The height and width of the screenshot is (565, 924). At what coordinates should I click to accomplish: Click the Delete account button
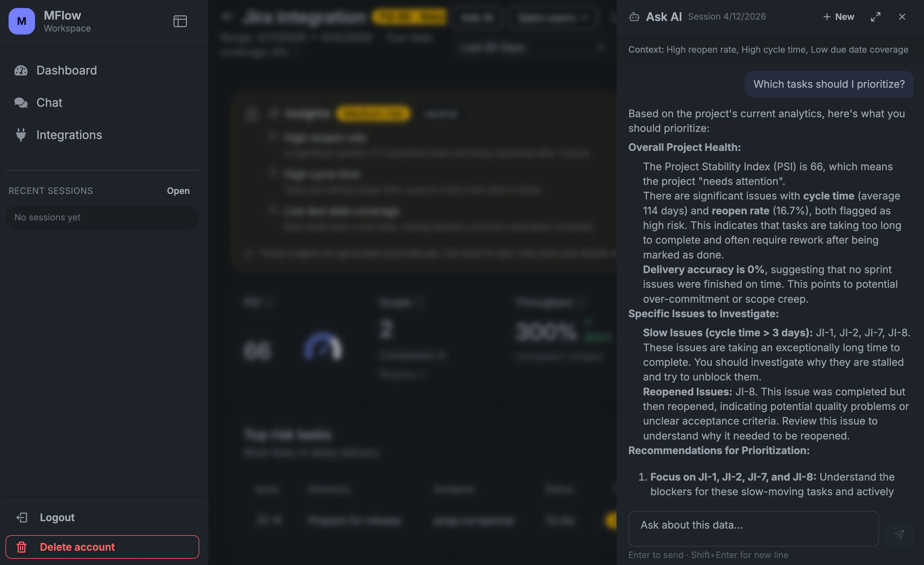click(x=102, y=547)
